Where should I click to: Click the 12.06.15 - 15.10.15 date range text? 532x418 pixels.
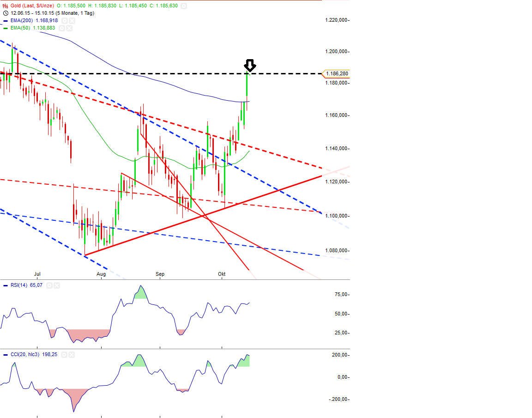pyautogui.click(x=46, y=12)
